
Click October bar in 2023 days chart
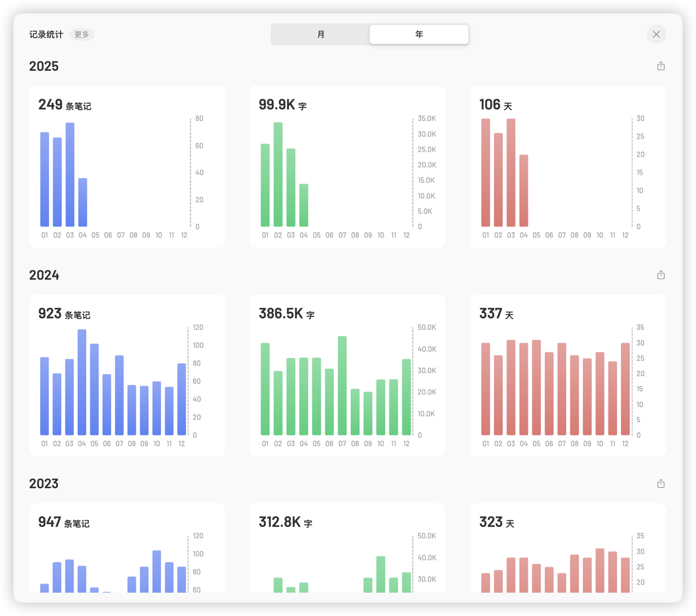[x=600, y=570]
